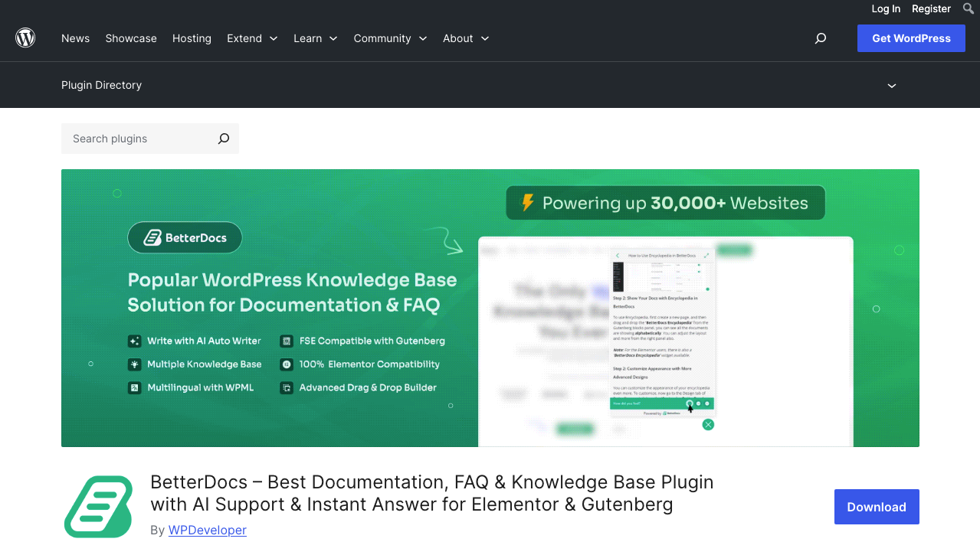Expand the About menu
980x542 pixels.
(x=466, y=38)
